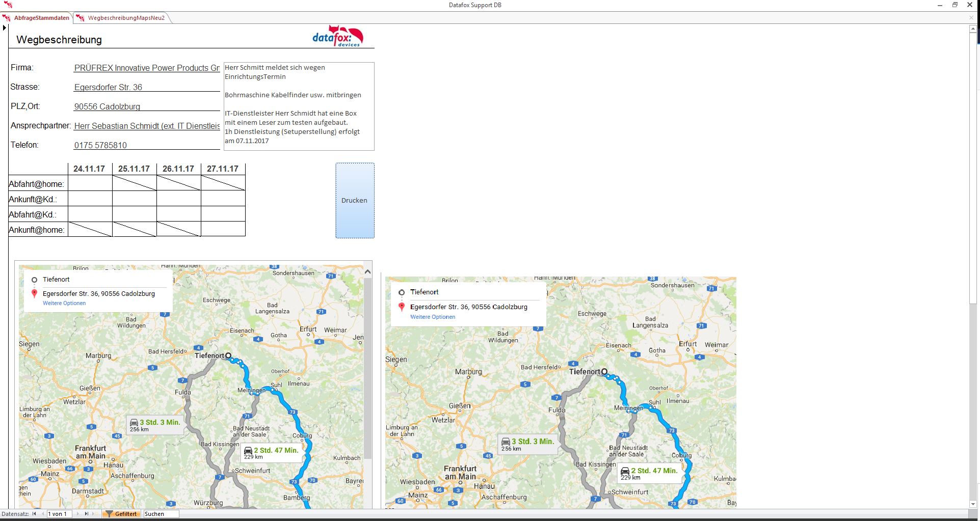Click the left map's scroll up arrow
The image size is (980, 521).
click(368, 272)
